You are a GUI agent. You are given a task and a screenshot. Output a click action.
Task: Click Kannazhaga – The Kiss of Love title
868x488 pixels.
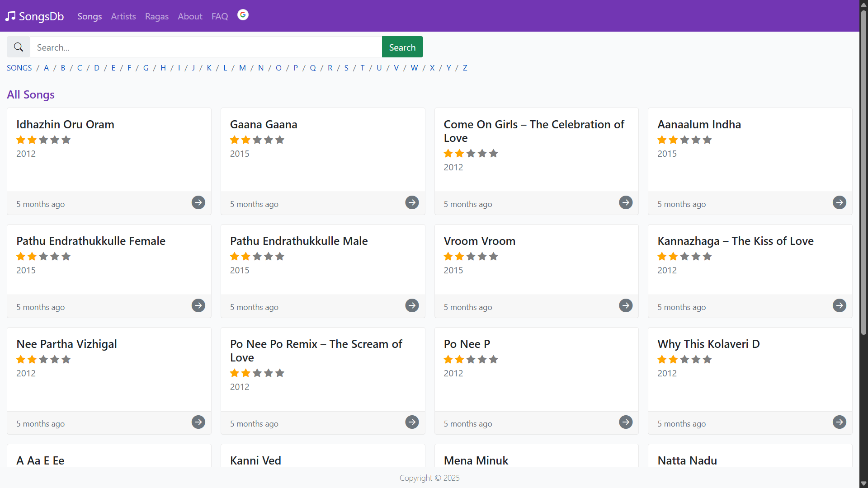[736, 241]
